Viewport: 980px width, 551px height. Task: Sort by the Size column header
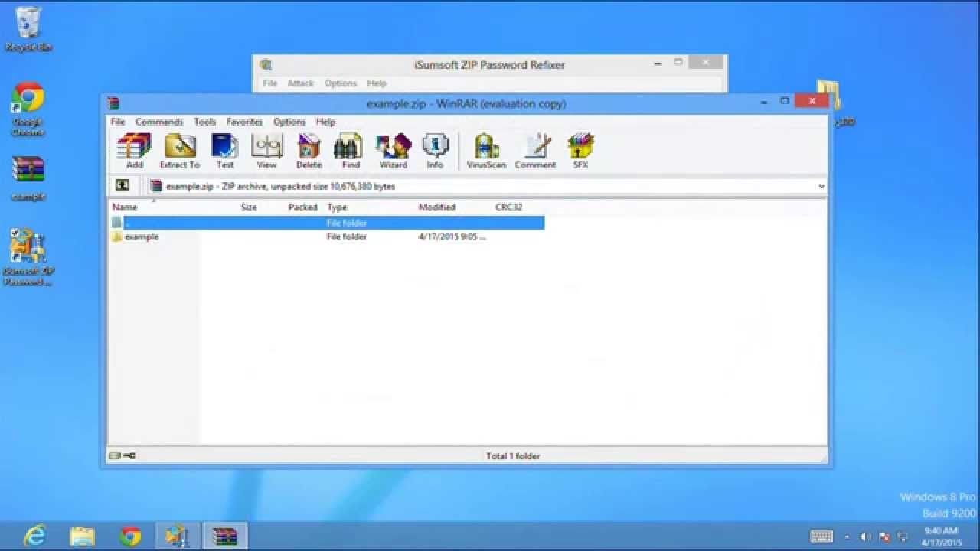coord(250,207)
